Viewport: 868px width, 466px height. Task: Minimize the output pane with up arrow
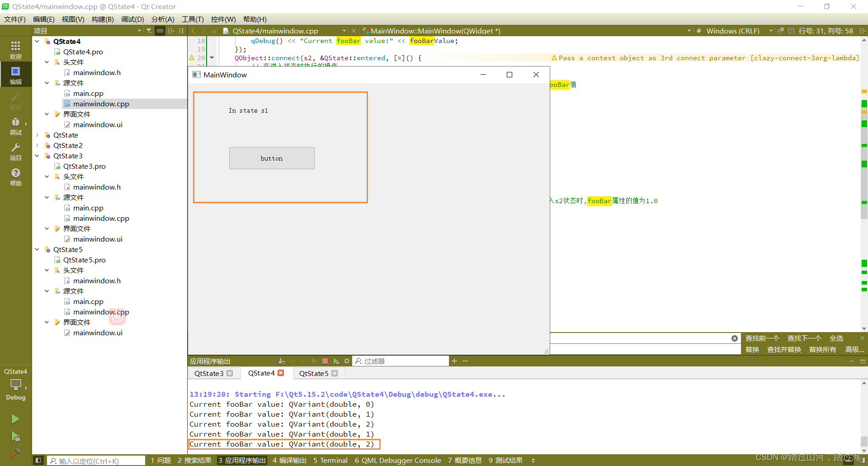851,361
